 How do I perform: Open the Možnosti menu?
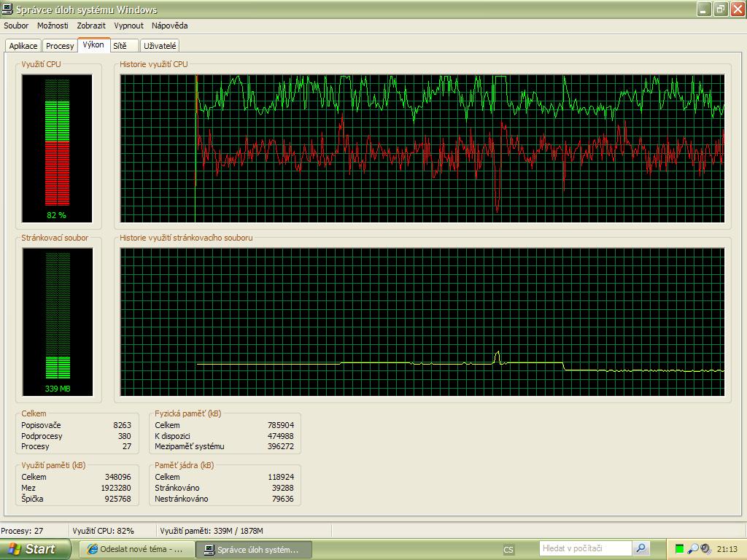(x=53, y=26)
